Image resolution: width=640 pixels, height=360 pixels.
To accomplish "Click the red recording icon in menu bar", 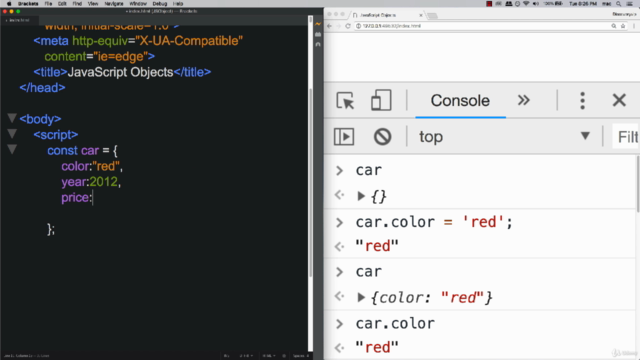I will [x=489, y=4].
